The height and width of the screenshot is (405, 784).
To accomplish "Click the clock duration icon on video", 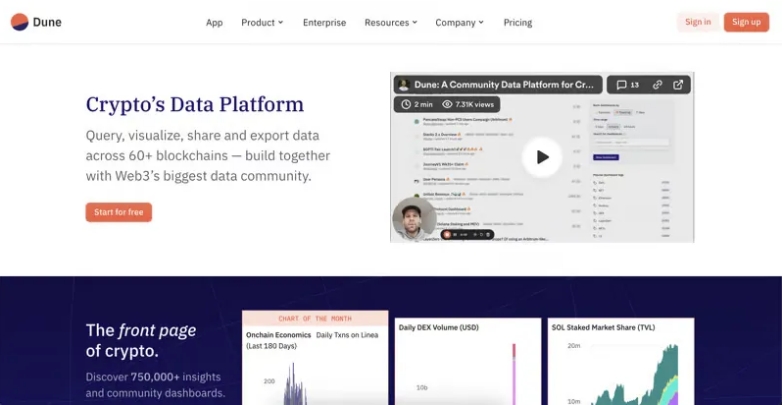I will 406,104.
